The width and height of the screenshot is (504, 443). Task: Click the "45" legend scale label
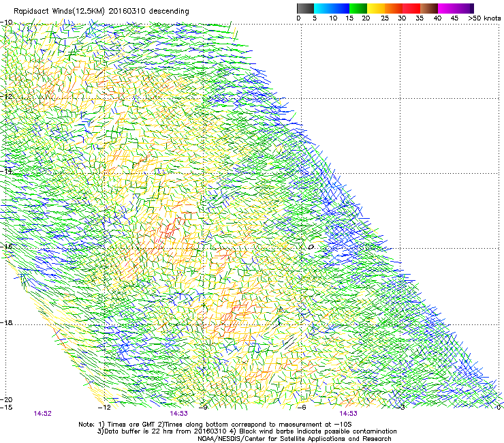454,18
